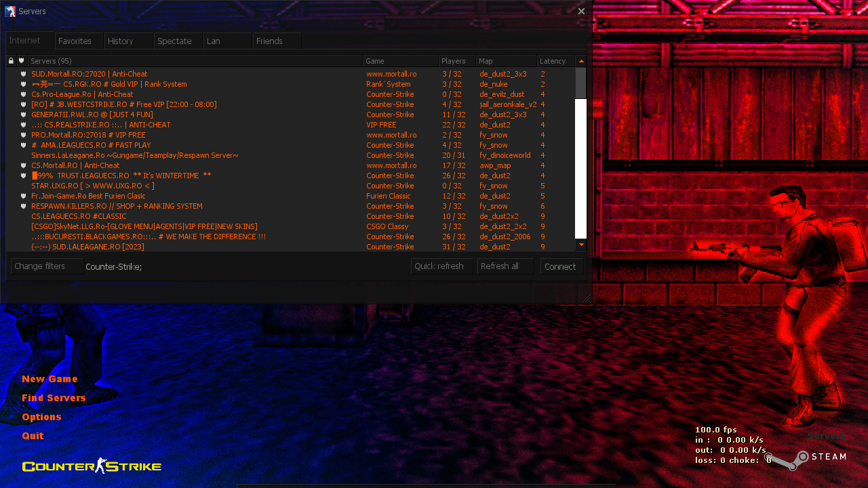The width and height of the screenshot is (868, 488).
Task: Sort servers by the Latency column
Action: (x=553, y=60)
